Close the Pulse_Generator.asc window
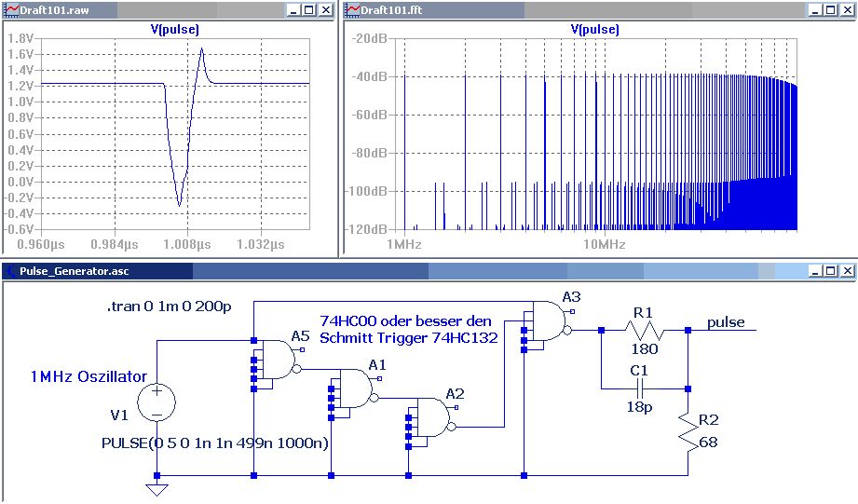 point(848,271)
